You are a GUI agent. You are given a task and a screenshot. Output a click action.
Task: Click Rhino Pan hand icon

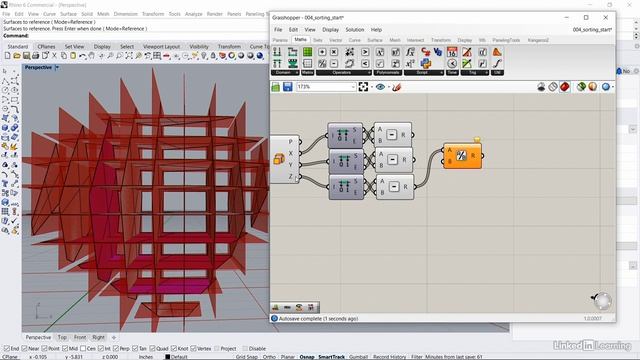point(92,56)
